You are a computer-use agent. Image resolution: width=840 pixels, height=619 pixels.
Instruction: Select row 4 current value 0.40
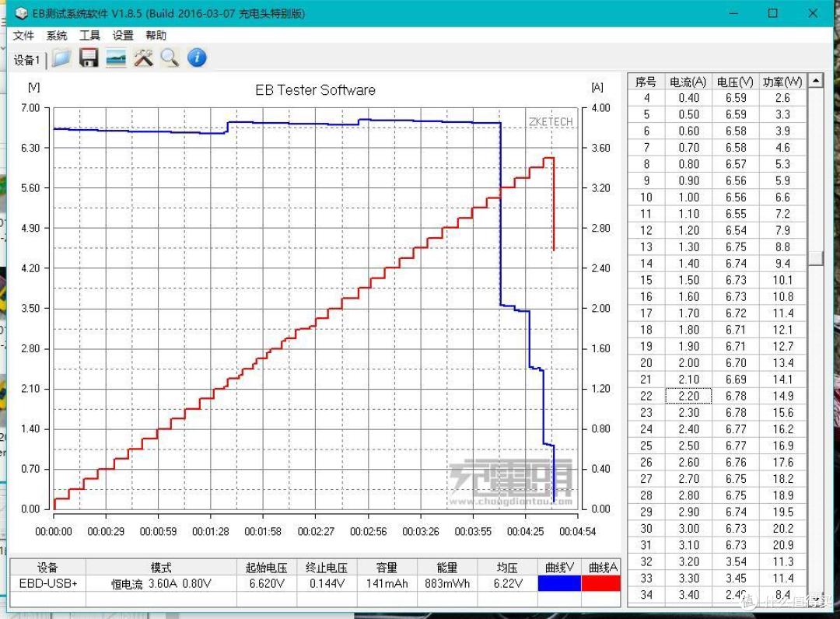pyautogui.click(x=688, y=98)
